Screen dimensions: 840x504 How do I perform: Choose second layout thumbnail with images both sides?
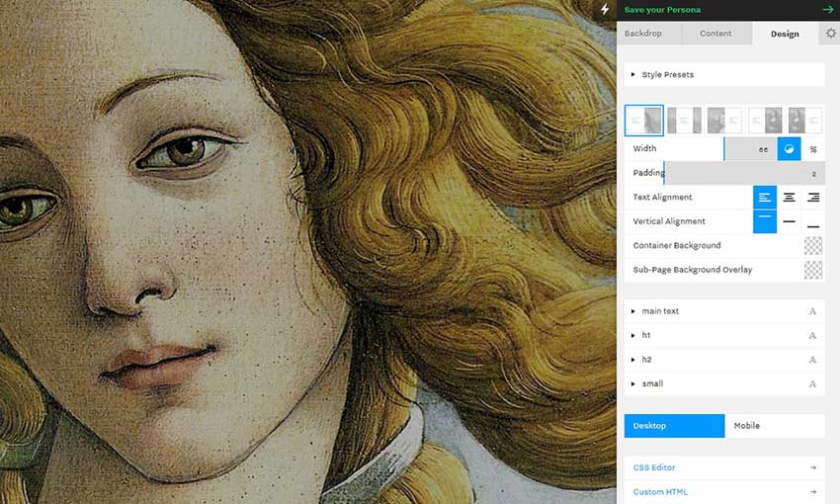coord(684,120)
